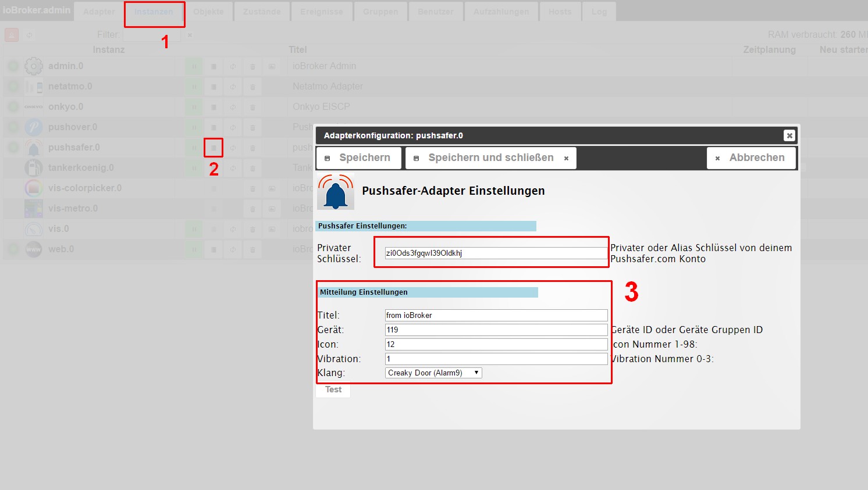Screen dimensions: 868x490
Task: Delete the vis-colorpicker.0 instance
Action: [252, 188]
